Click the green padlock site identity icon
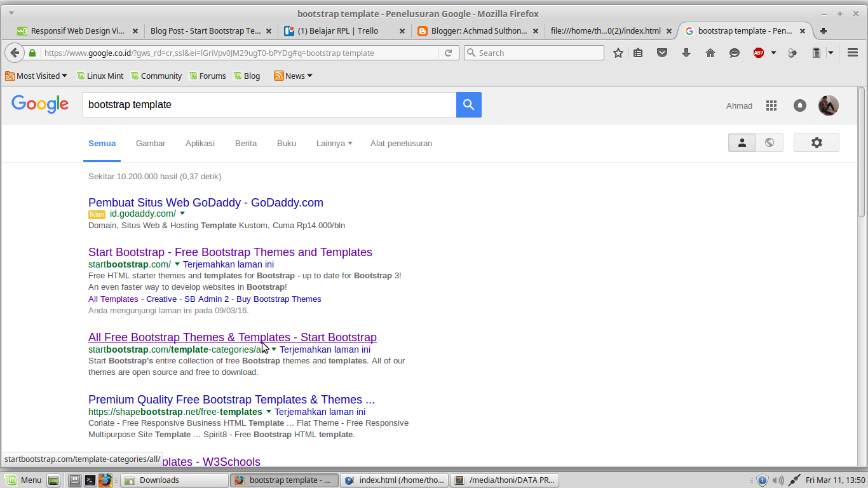Viewport: 868px width, 488px height. [32, 53]
